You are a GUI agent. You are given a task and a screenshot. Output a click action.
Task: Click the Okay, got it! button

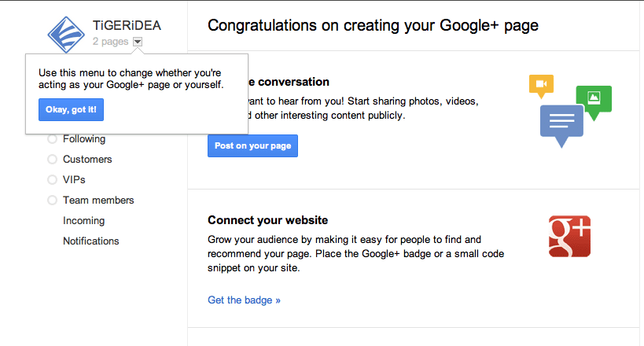click(71, 110)
